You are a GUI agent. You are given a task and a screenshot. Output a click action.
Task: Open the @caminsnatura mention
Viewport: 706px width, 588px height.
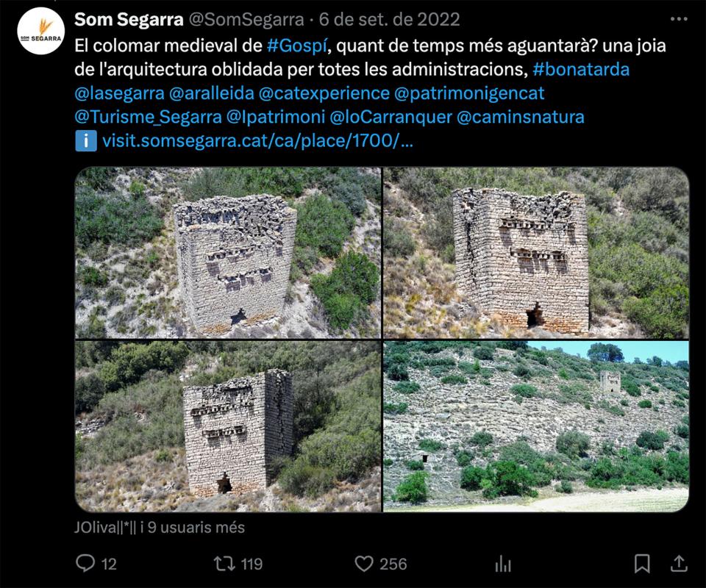(521, 117)
